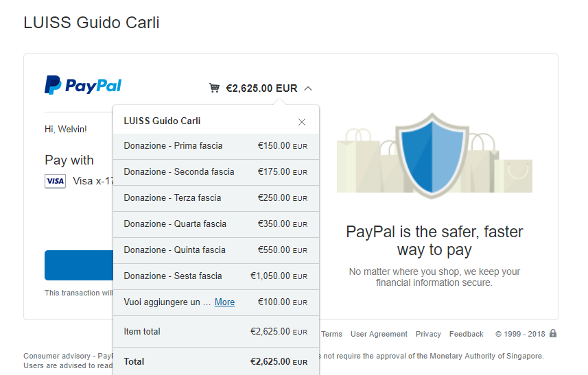Click the LUISS Guido Carli page heading
Image resolution: width=588 pixels, height=375 pixels.
pos(91,23)
